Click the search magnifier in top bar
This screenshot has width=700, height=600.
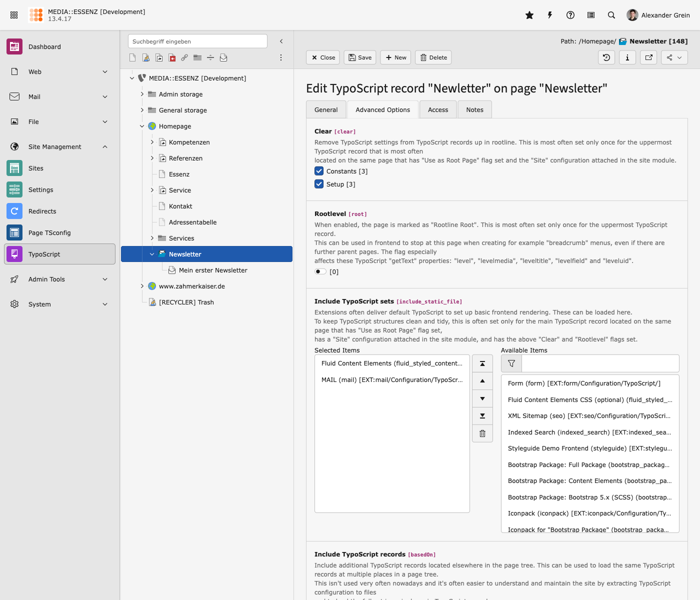(x=611, y=15)
